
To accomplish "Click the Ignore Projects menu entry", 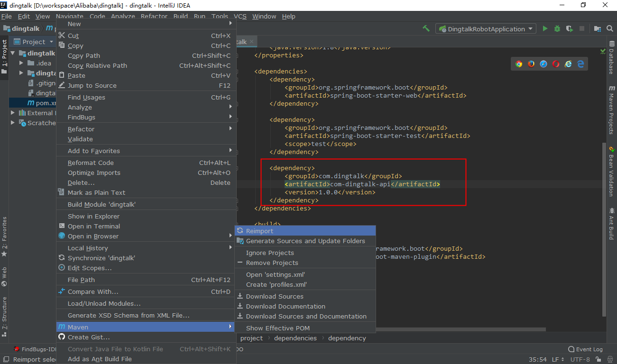I will pyautogui.click(x=305, y=253).
